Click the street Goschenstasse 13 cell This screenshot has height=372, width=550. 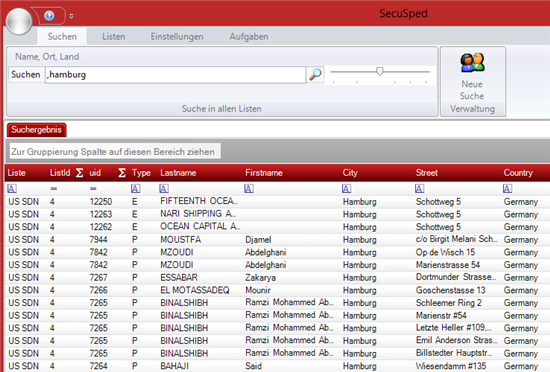[451, 290]
